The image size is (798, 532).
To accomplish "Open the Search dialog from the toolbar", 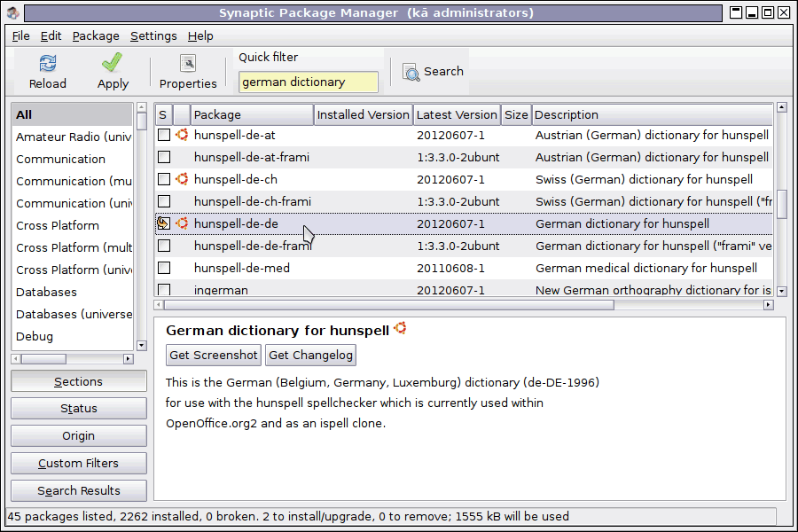I will point(433,72).
